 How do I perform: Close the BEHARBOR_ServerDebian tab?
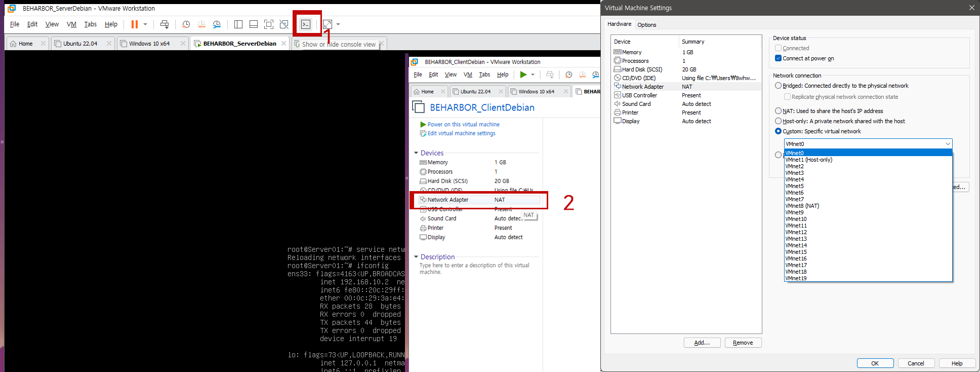(x=283, y=44)
